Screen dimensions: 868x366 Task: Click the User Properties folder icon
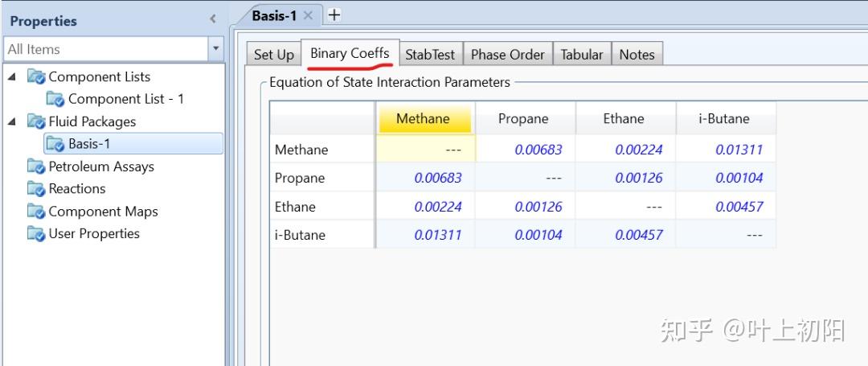pos(37,234)
